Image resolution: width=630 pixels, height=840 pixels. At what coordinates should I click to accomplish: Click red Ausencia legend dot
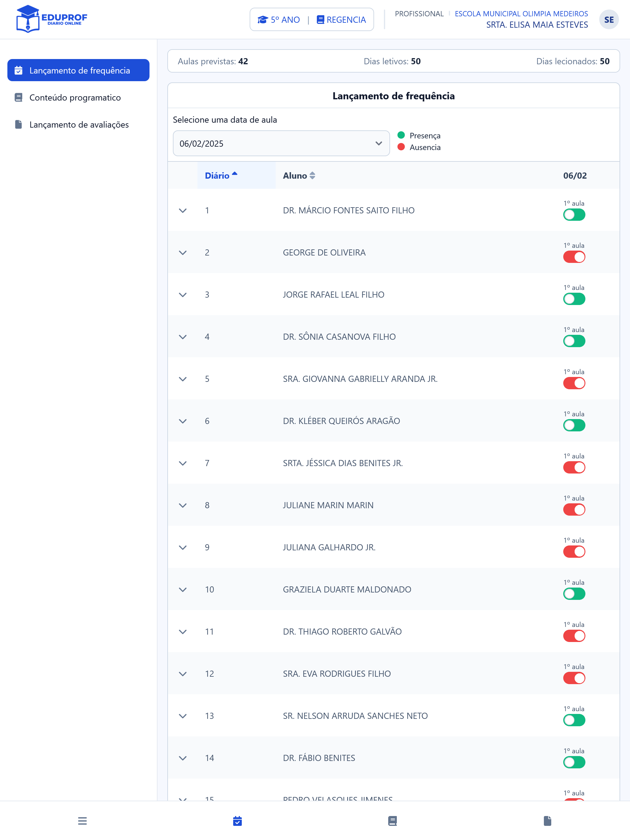[401, 147]
